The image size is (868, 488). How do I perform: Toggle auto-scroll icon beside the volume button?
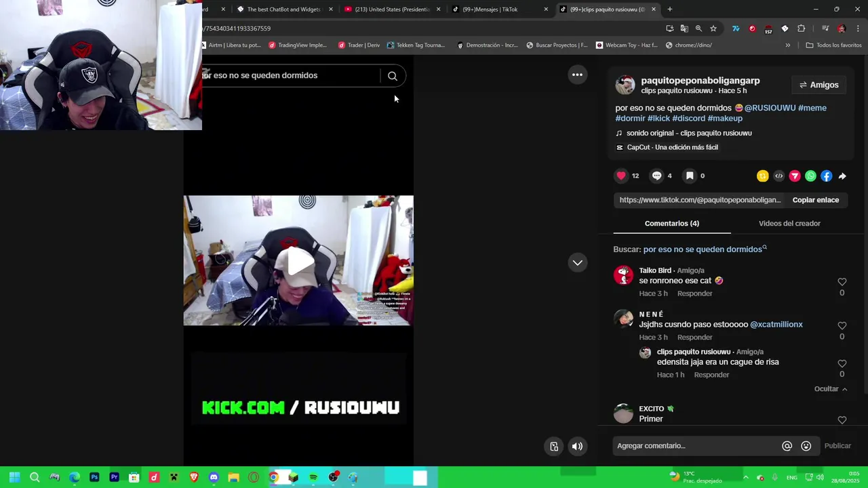pos(554,446)
